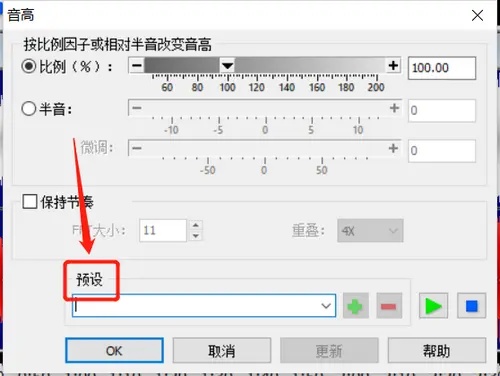Viewport: 500px width, 376px height.
Task: Select the 比例（%） radio button
Action: 29,66
